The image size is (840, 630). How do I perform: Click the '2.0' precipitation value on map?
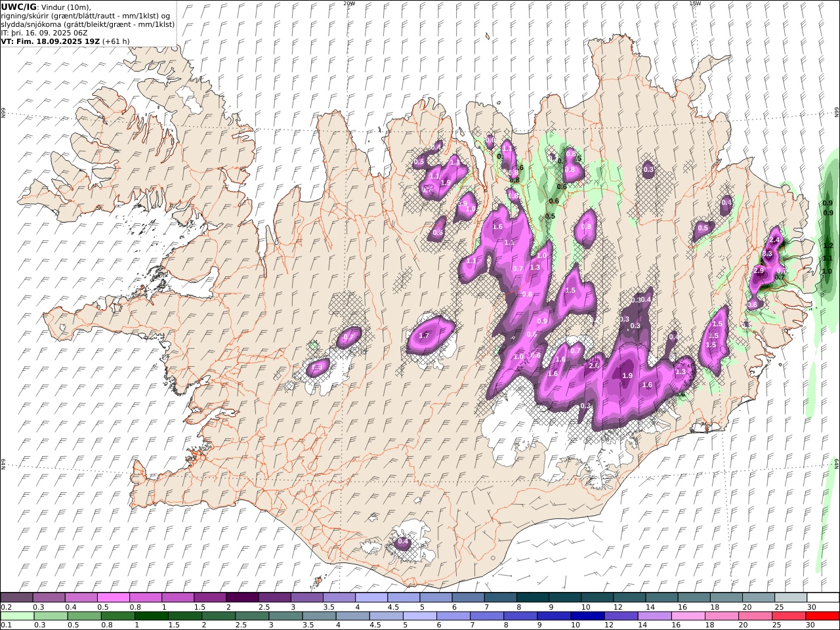594,366
